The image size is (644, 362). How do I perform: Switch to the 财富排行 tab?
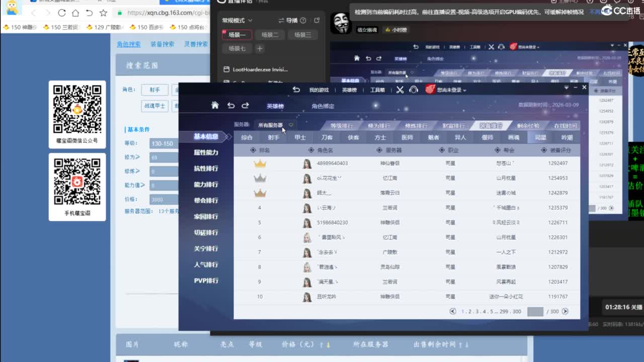pyautogui.click(x=454, y=126)
